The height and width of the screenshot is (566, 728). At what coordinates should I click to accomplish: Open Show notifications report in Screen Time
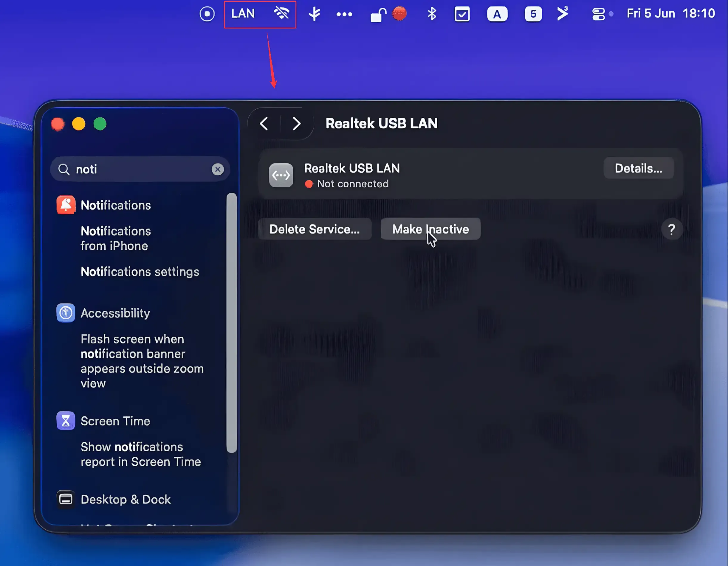141,454
